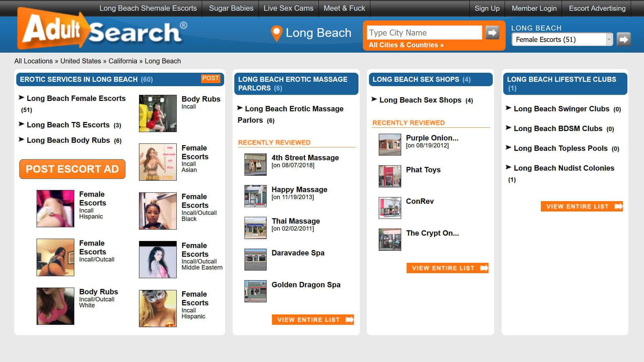Focus the Type City Name field
The image size is (644, 362).
pyautogui.click(x=424, y=33)
